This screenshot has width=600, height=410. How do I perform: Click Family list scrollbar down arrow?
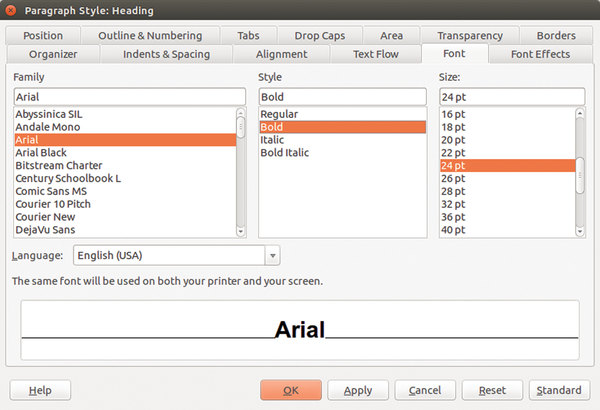pyautogui.click(x=241, y=232)
